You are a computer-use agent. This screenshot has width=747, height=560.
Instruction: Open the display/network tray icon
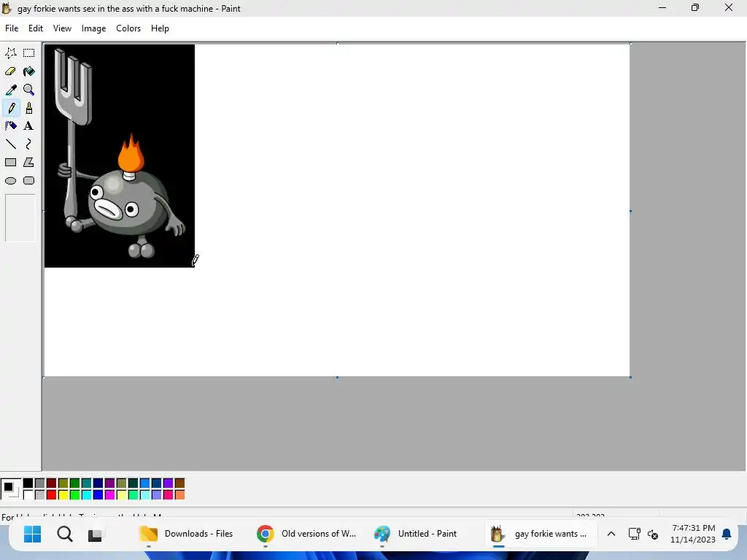[x=634, y=534]
